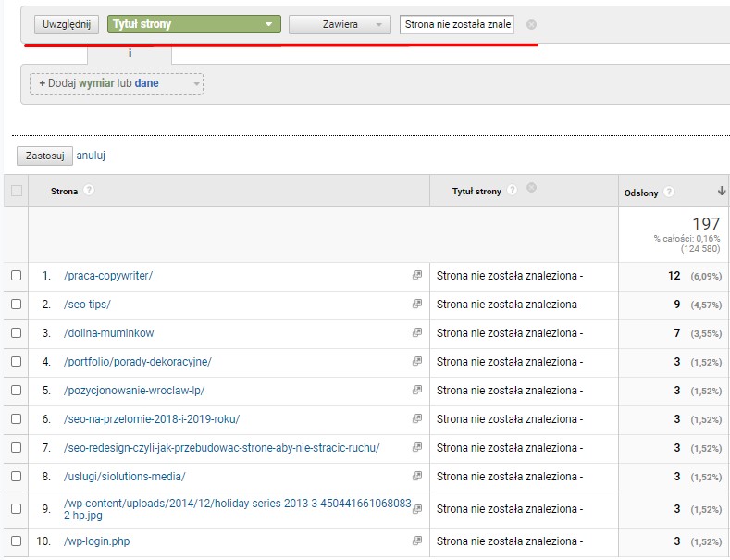Click page title text in /seo-tips/ row
This screenshot has width=730, height=560.
(510, 305)
